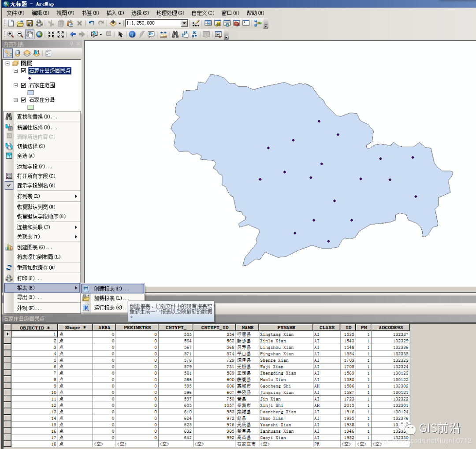Click the 石家庄县级居民点 point symbol

coord(30,78)
